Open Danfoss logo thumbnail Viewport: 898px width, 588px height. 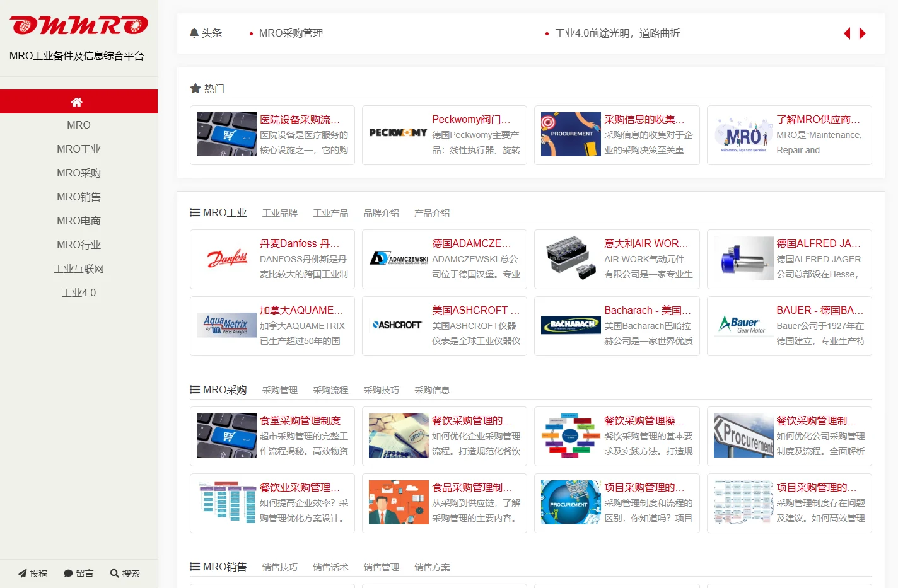[226, 258]
